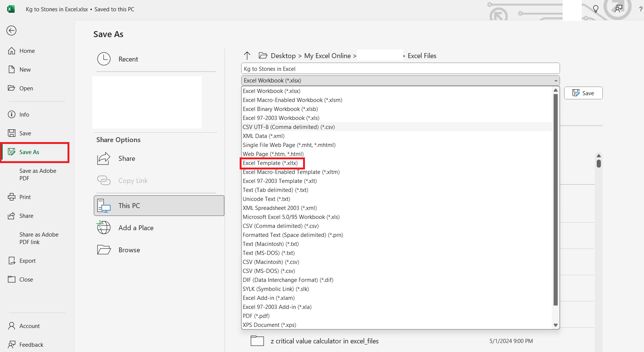This screenshot has width=644, height=352.
Task: Click the Browse folder icon
Action: 104,250
